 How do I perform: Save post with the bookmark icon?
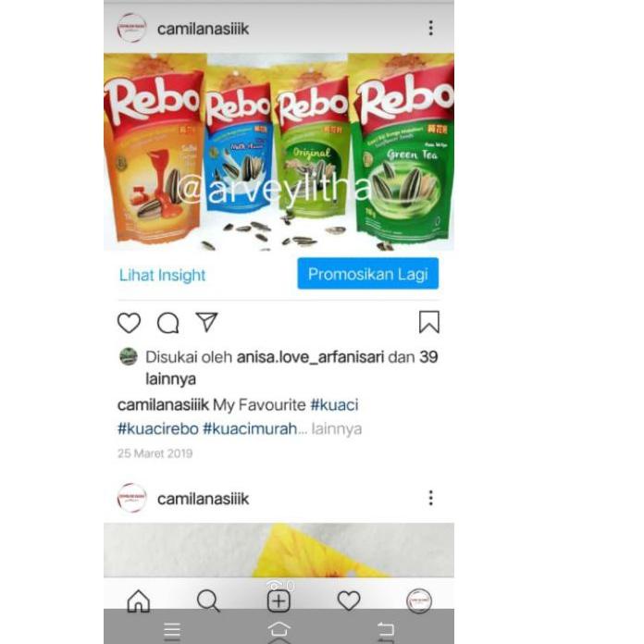click(429, 322)
